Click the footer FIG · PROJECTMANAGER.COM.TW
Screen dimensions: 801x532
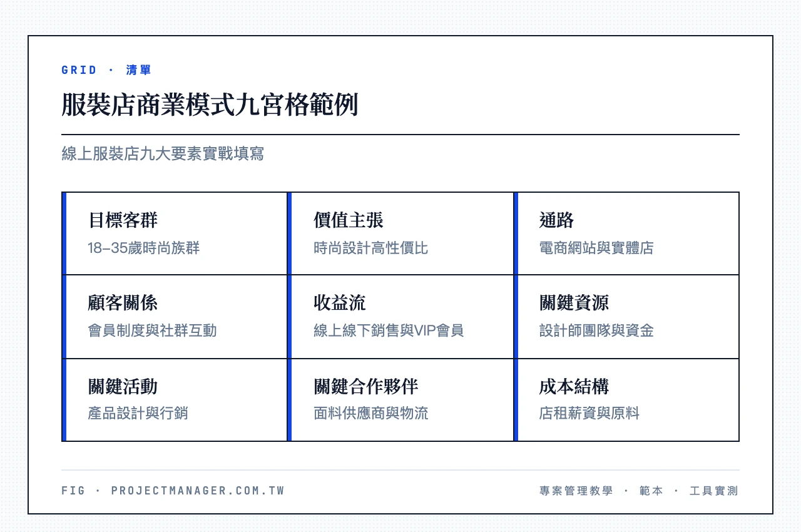tap(173, 491)
